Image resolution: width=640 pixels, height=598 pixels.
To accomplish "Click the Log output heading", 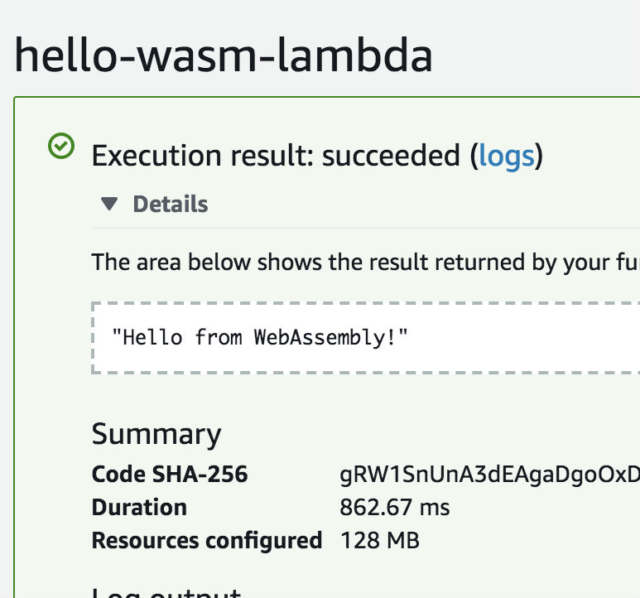I will click(x=166, y=593).
